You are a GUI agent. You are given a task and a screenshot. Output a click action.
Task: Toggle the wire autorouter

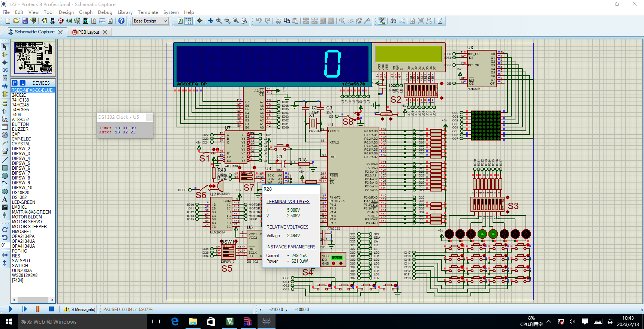[x=382, y=21]
